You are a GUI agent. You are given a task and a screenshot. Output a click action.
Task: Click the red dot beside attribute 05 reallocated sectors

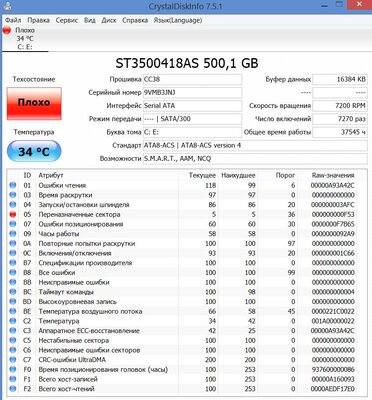click(13, 214)
